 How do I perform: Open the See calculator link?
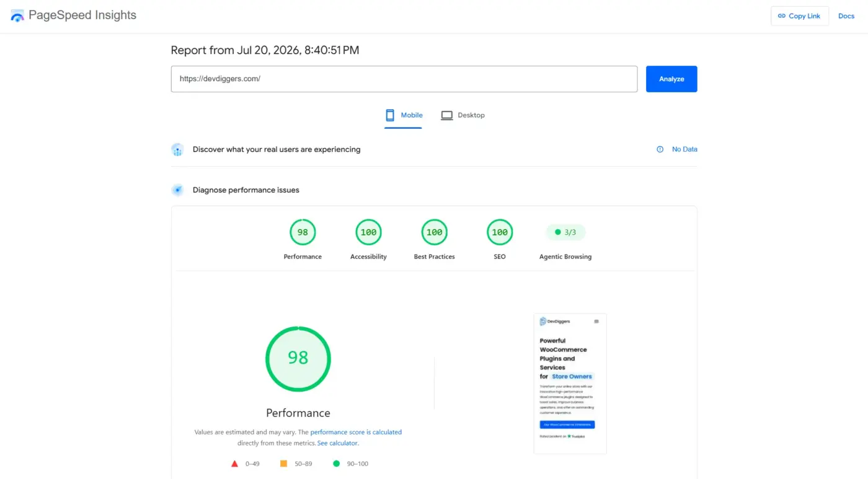tap(337, 443)
